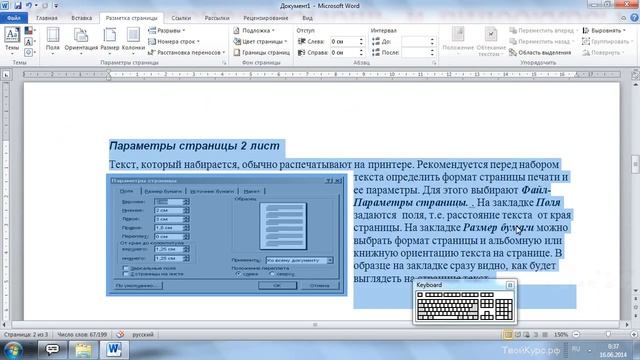The width and height of the screenshot is (640, 360).
Task: Open the Поля (Margins) menu
Action: [53, 41]
